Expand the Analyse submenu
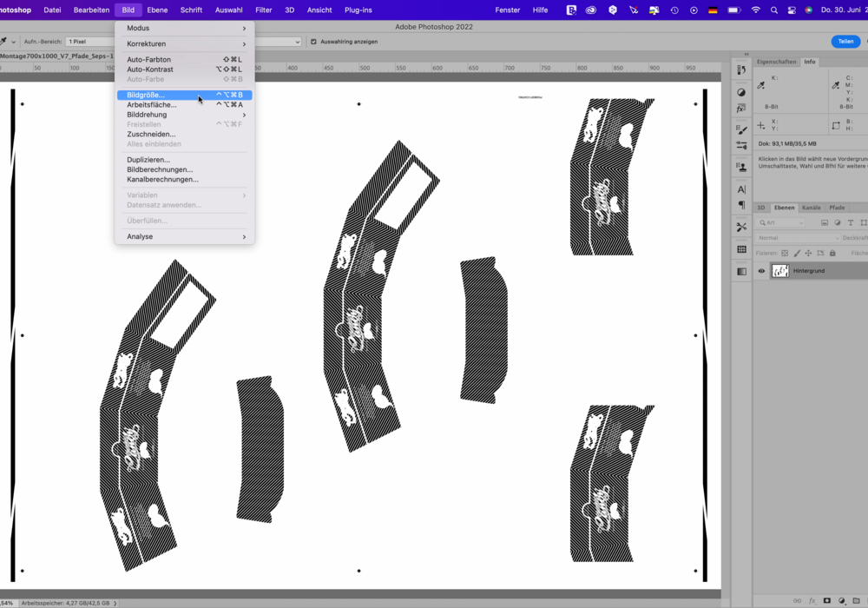 pyautogui.click(x=184, y=236)
